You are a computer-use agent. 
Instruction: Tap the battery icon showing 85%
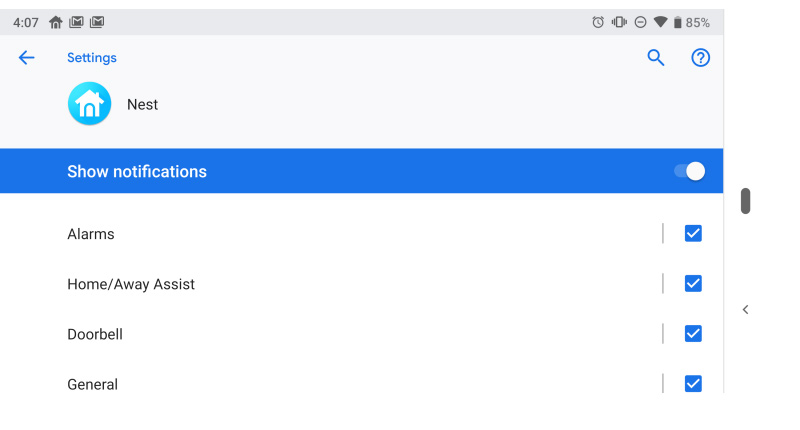678,22
